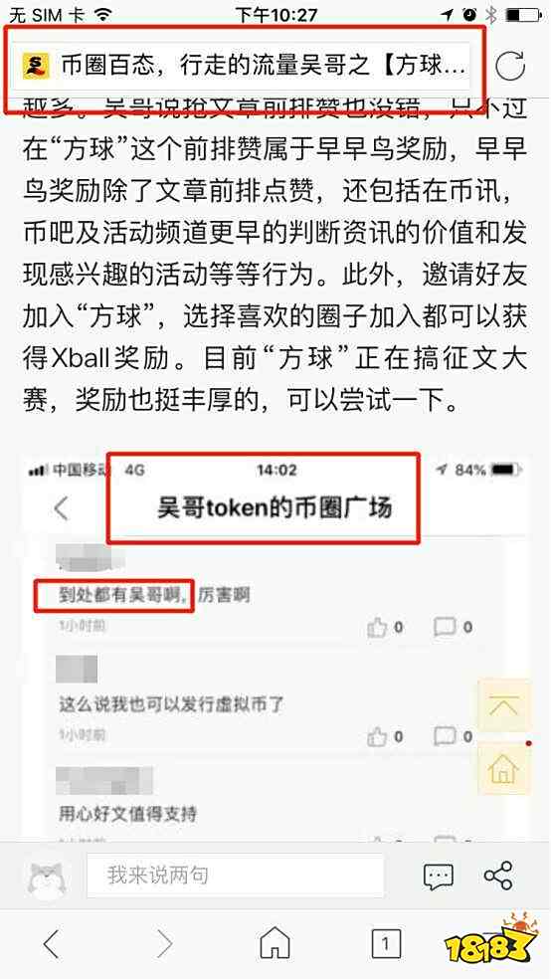Reply to the comment 到处都有吴哥啊
551x980 pixels.
pyautogui.click(x=454, y=627)
